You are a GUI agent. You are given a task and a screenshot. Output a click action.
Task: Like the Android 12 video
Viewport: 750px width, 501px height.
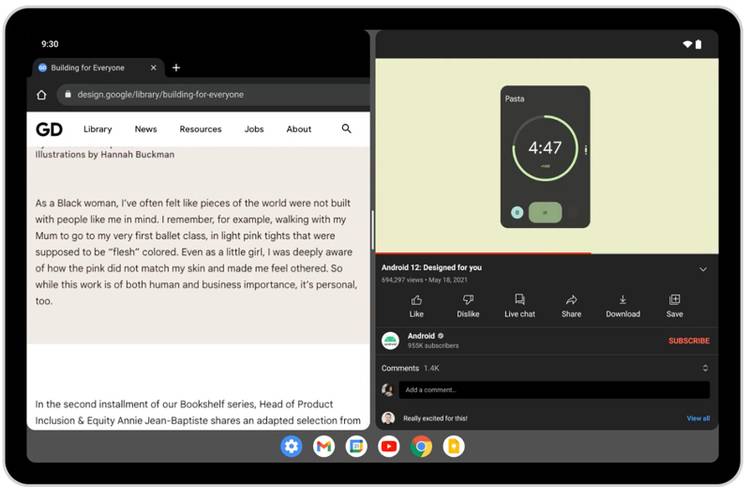pyautogui.click(x=416, y=306)
